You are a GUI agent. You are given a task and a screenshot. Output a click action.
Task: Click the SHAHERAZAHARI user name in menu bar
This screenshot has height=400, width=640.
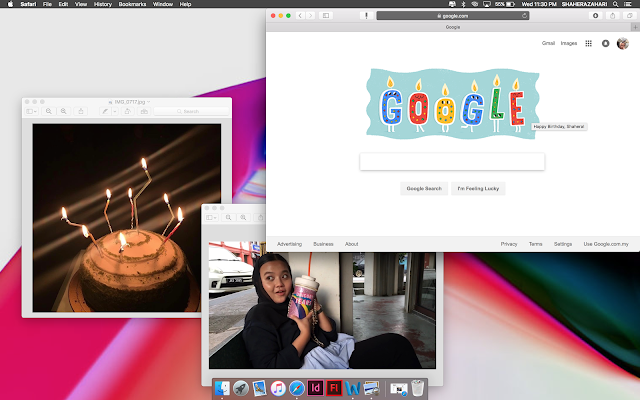coord(584,4)
